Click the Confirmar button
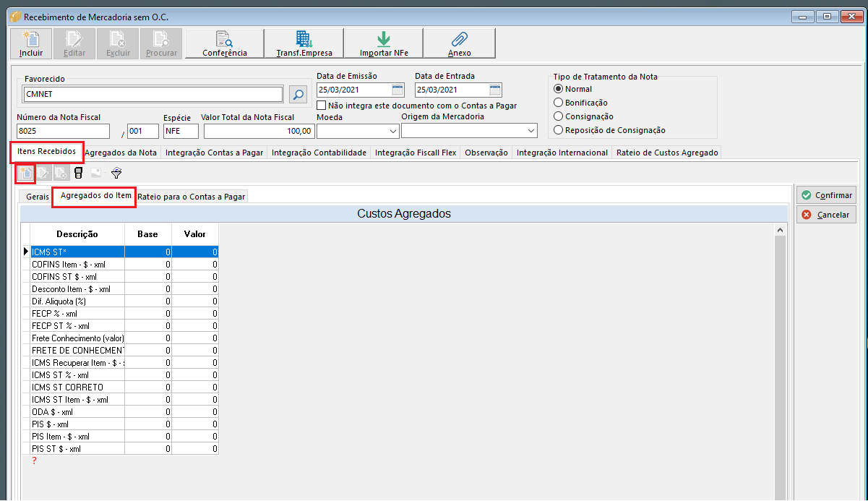Screen dimensions: 868x501 [x=826, y=195]
